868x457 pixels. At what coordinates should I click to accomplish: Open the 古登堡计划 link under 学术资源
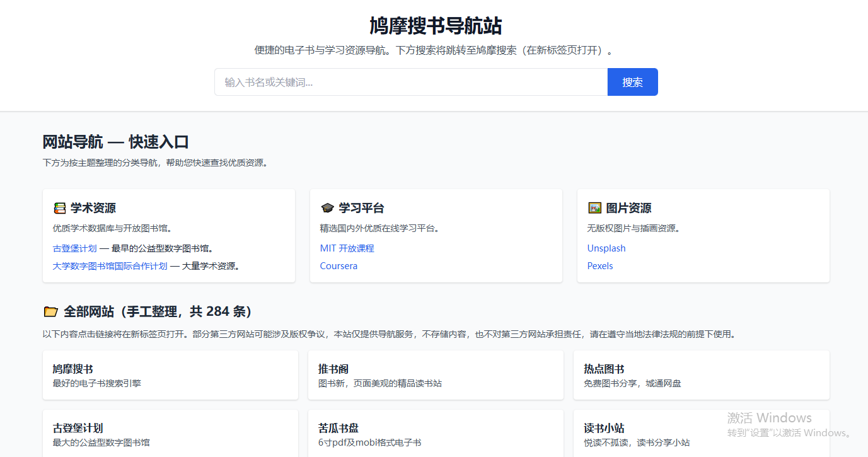click(75, 248)
